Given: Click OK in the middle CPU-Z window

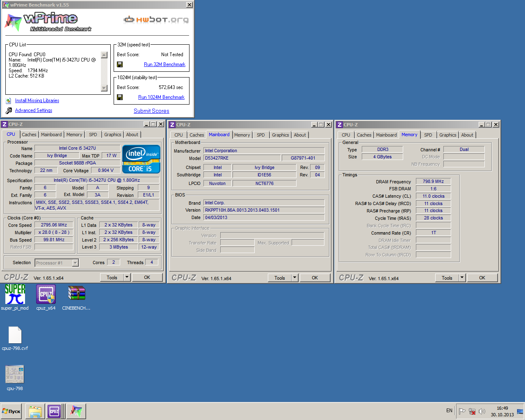Looking at the screenshot, I should (x=315, y=278).
